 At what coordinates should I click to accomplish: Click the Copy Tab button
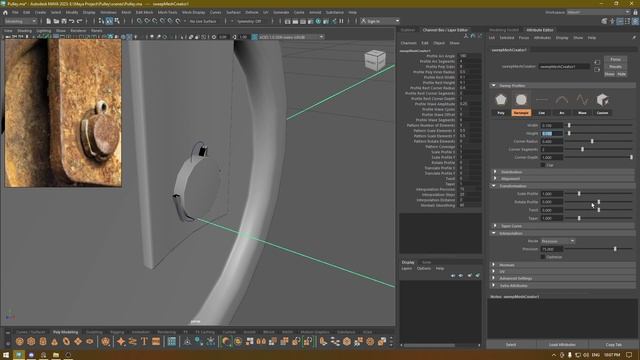tap(613, 345)
